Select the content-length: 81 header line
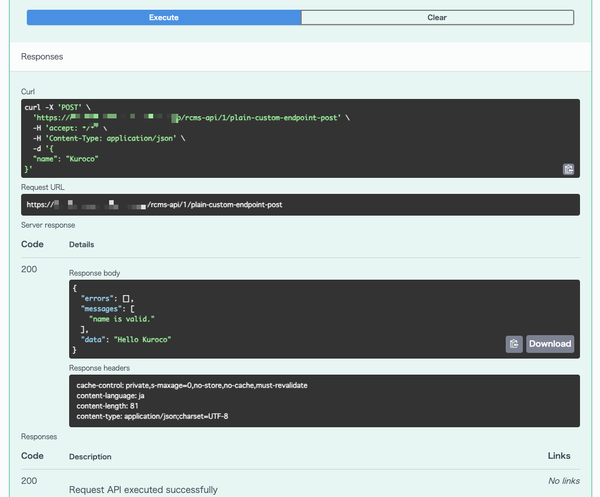 click(107, 406)
